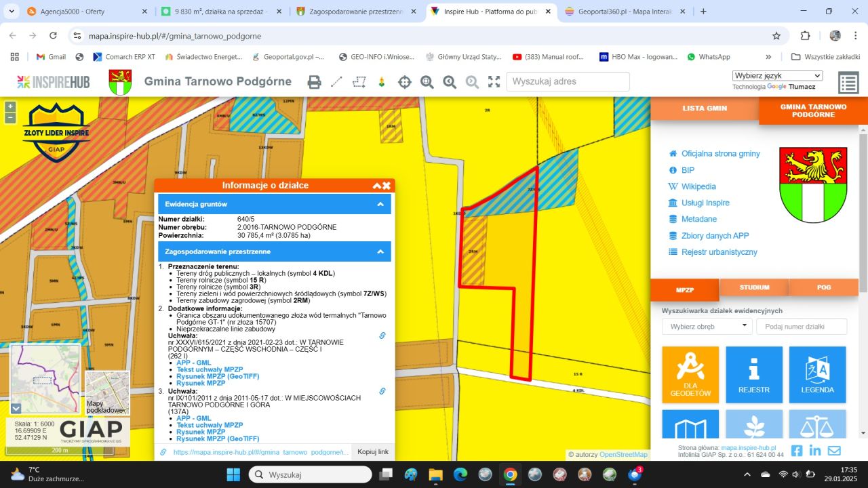Click the LEGENDA tile
Image resolution: width=868 pixels, height=488 pixels.
tap(818, 375)
